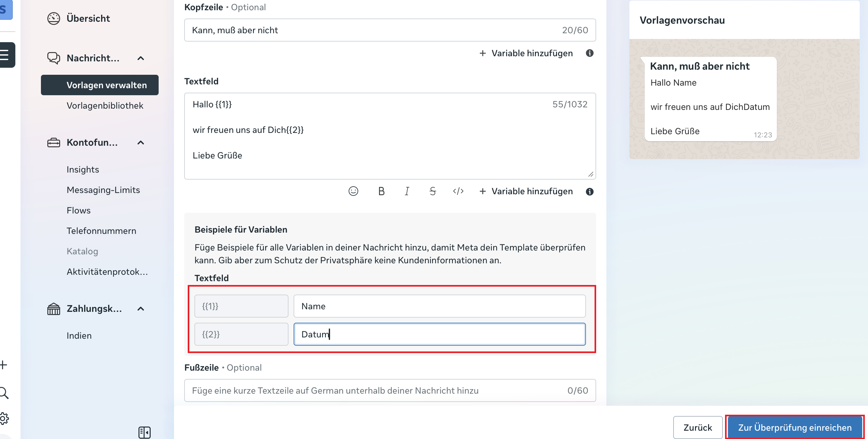Open the Übersicht dashboard icon
The height and width of the screenshot is (439, 868).
(54, 19)
